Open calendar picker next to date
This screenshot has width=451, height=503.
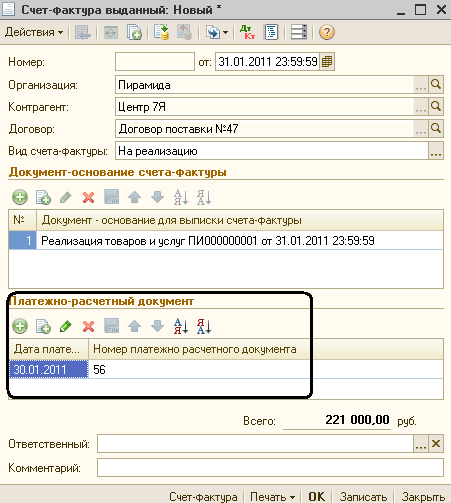(327, 62)
